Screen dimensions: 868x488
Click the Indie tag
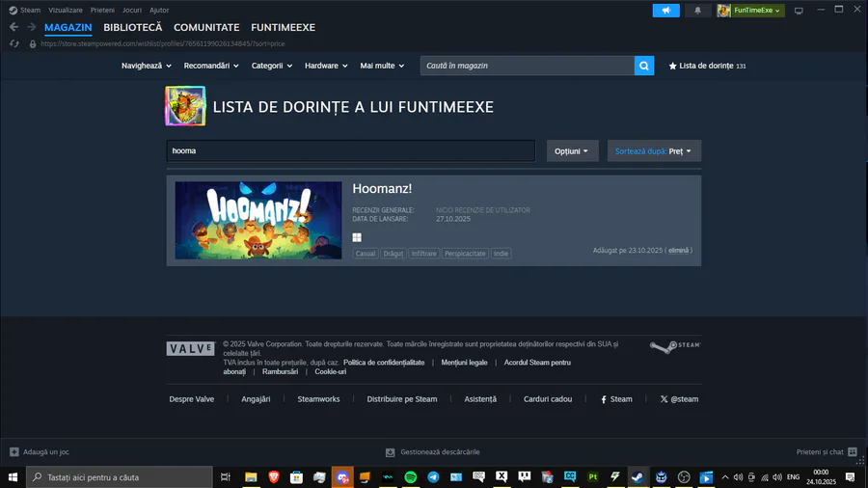[501, 254]
